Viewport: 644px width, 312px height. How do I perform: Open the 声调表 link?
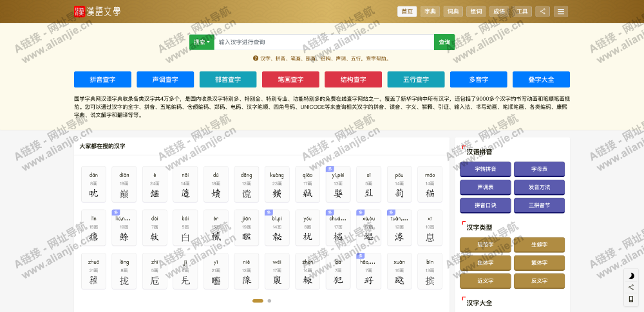pyautogui.click(x=486, y=187)
